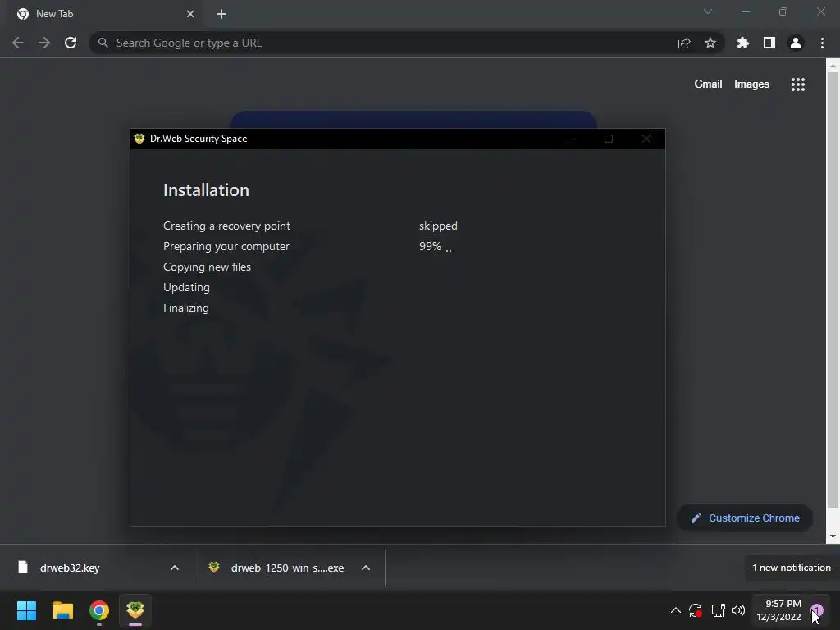This screenshot has width=840, height=630.
Task: Open Chrome profile avatar menu
Action: tap(796, 43)
